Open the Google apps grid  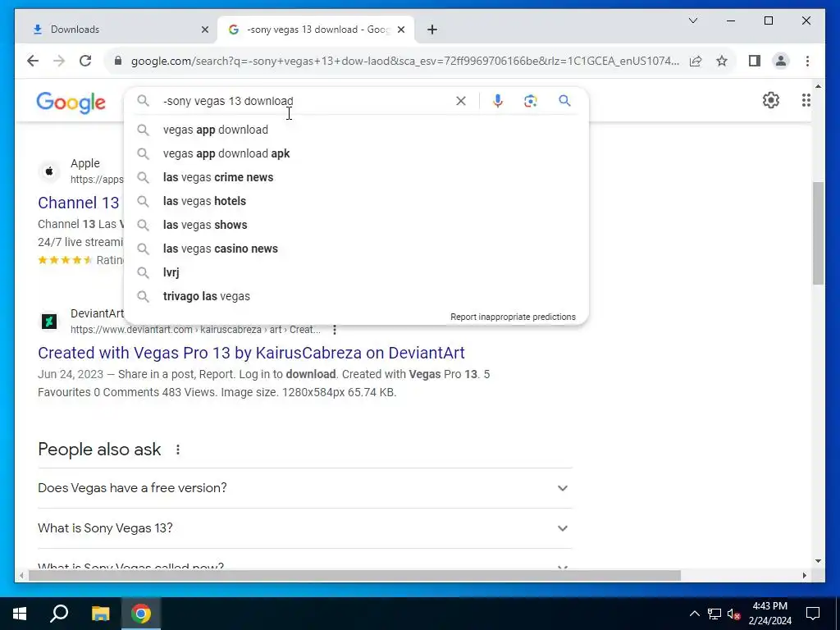click(x=806, y=100)
